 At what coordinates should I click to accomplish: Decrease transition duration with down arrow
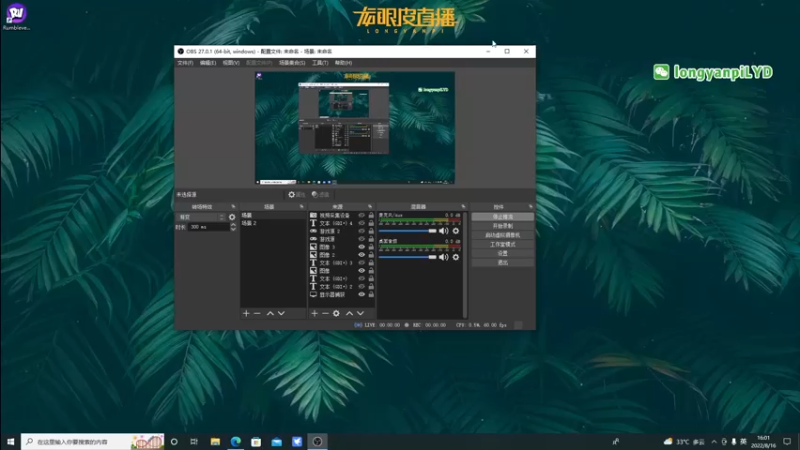[233, 229]
